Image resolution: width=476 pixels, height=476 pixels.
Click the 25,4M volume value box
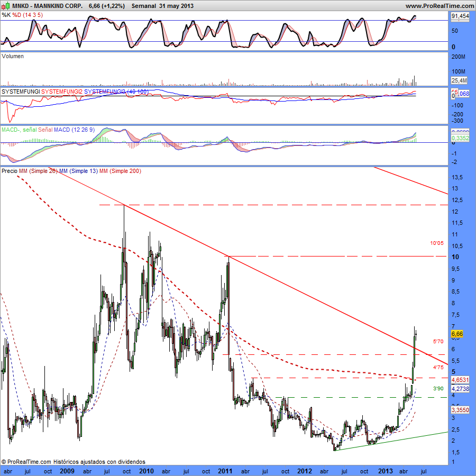tap(459, 80)
